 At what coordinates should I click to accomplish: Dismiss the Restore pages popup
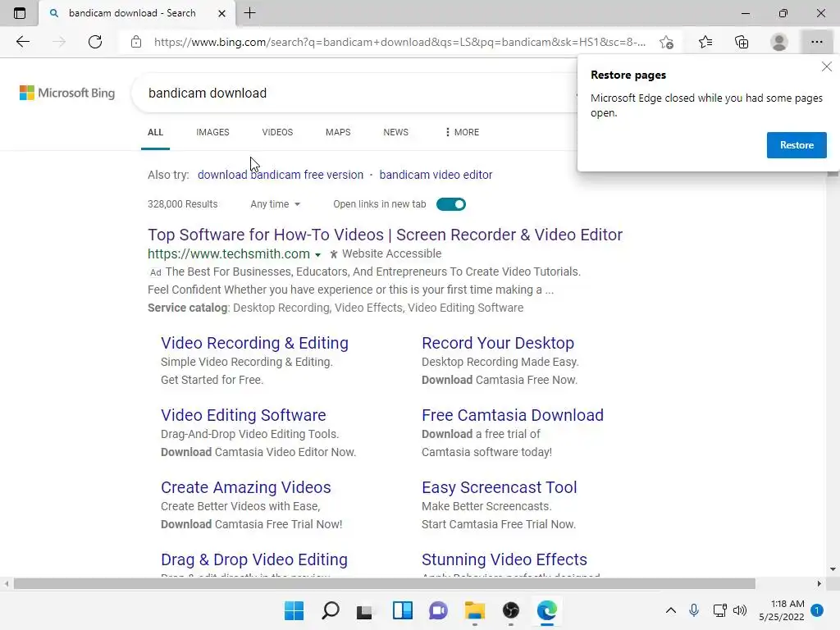827,66
